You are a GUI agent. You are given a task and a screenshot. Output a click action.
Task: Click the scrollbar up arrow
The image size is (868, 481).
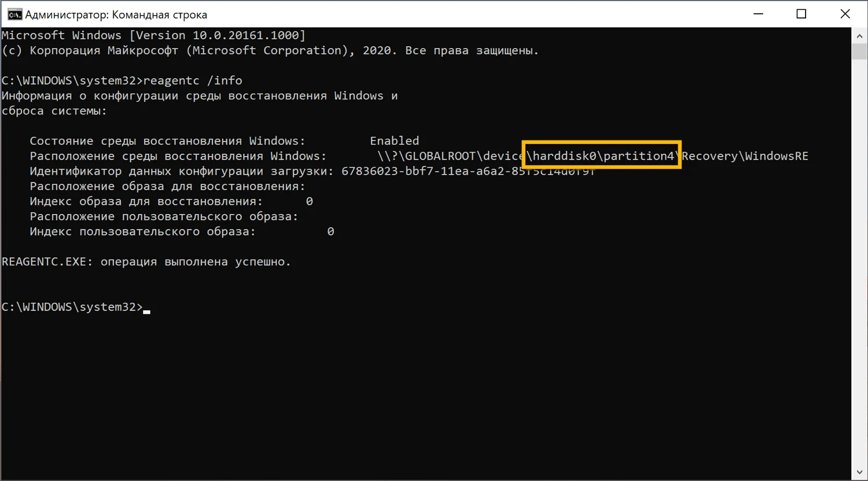pyautogui.click(x=859, y=36)
